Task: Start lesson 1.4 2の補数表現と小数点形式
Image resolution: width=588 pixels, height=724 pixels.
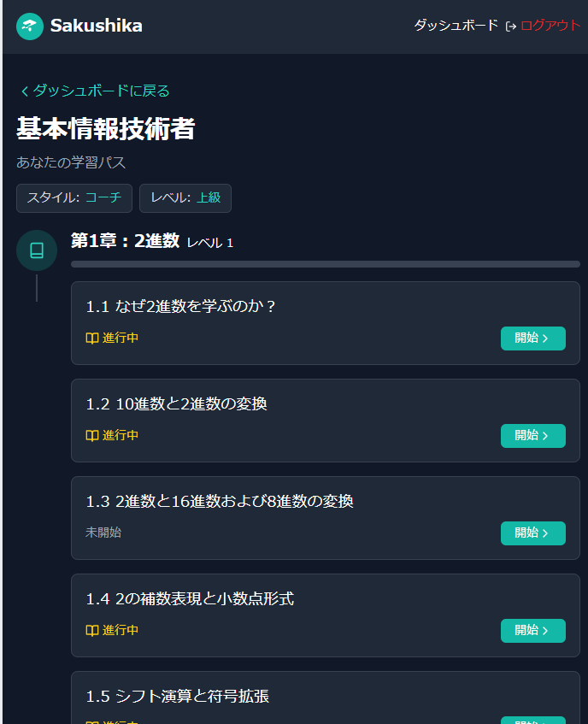Action: coord(532,631)
